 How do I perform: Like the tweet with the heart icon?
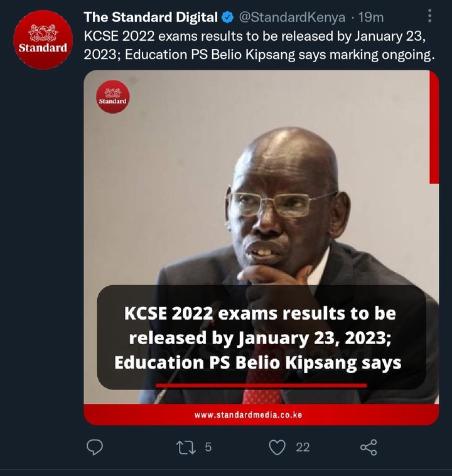click(277, 447)
